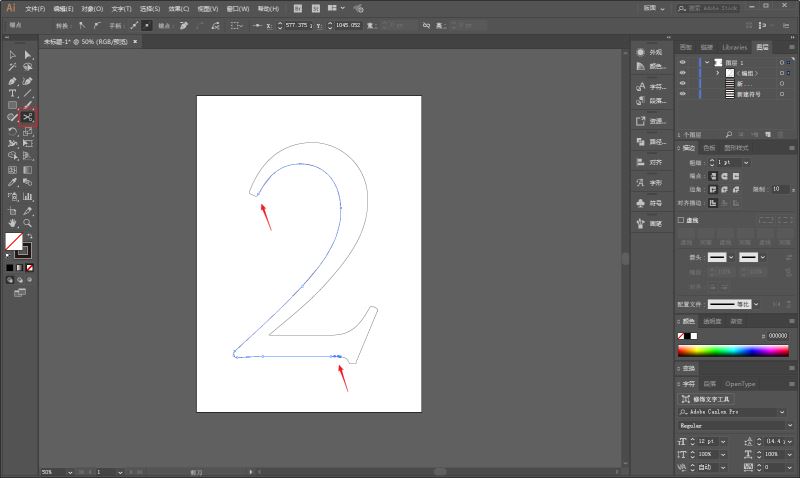
Task: Click the hex color 000000 field
Action: coord(778,336)
